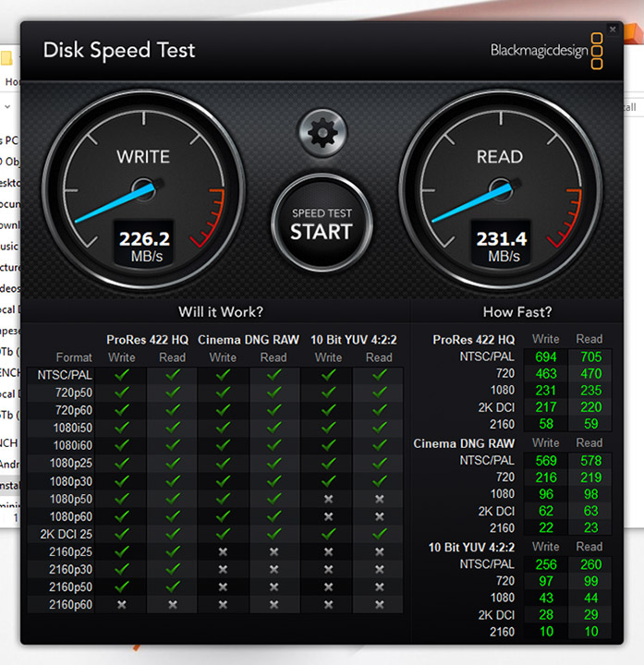Click the ProRes 1080 read value 235
Viewport: 644px width, 665px height.
click(x=591, y=391)
